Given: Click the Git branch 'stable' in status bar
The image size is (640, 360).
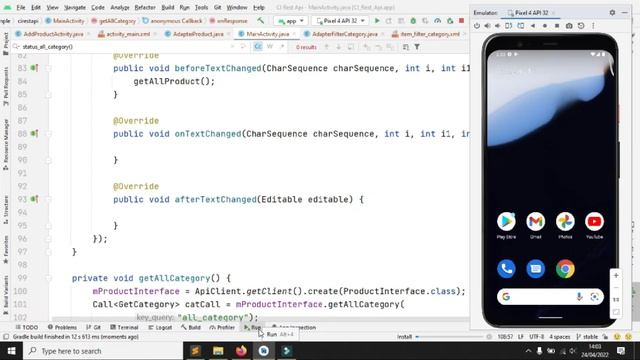Looking at the screenshot, I should (587, 337).
